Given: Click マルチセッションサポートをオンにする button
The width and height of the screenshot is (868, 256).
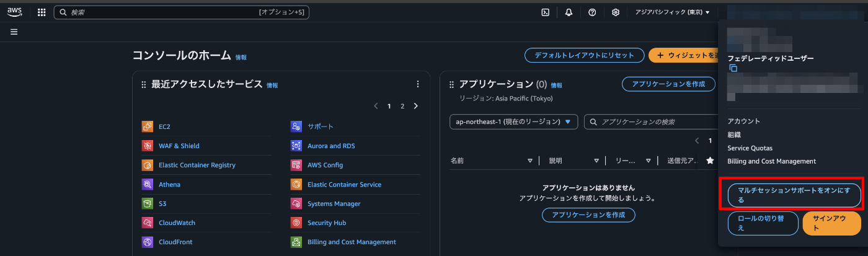Looking at the screenshot, I should pos(794,195).
